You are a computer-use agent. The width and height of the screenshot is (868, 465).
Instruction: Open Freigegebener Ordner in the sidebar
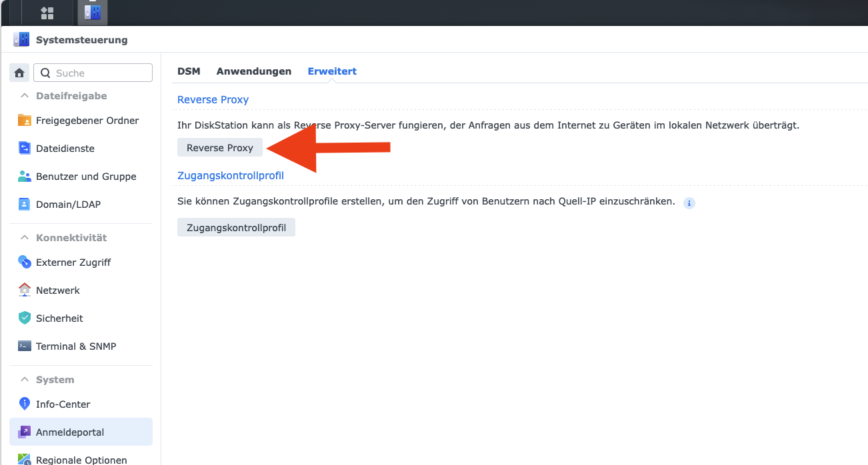point(81,121)
